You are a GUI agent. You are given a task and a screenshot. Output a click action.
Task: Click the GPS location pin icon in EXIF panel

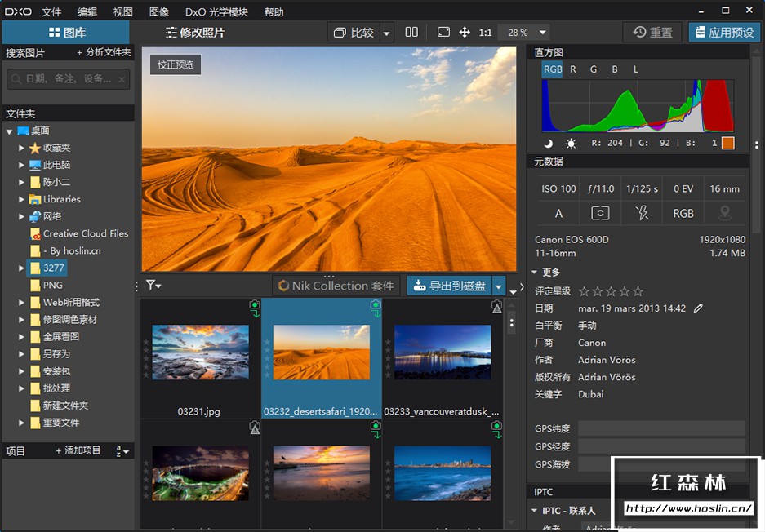click(x=725, y=213)
